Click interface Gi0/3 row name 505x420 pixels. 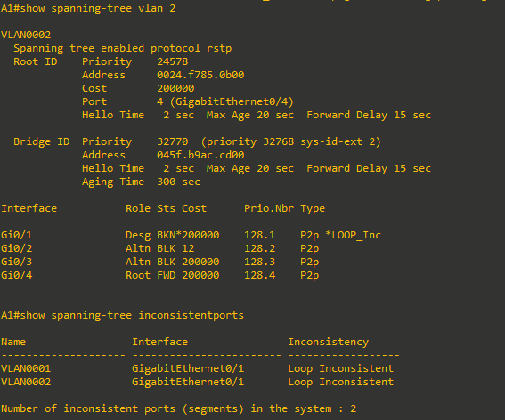[x=17, y=262]
